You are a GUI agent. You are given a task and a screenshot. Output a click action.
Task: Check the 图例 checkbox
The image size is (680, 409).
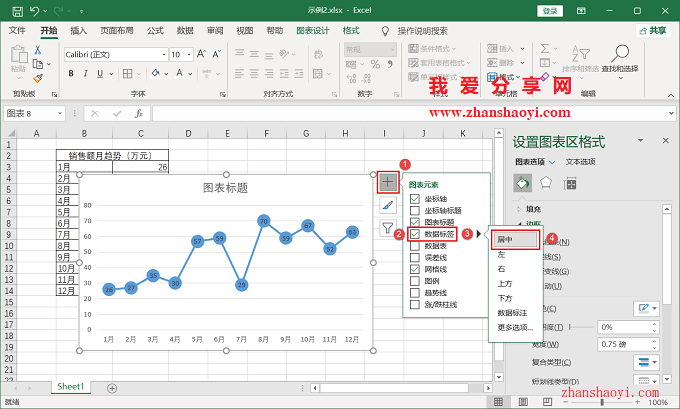point(415,281)
